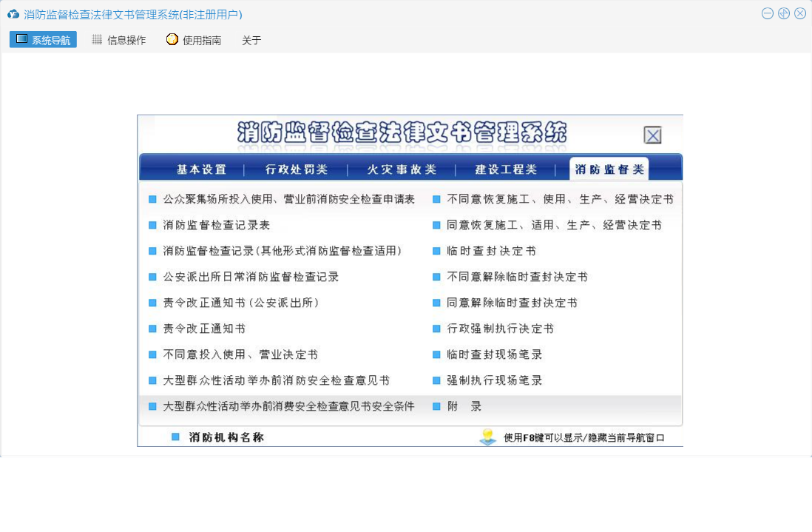The width and height of the screenshot is (812, 532).
Task: Open 行政强制执行决定书 entry
Action: coord(500,329)
